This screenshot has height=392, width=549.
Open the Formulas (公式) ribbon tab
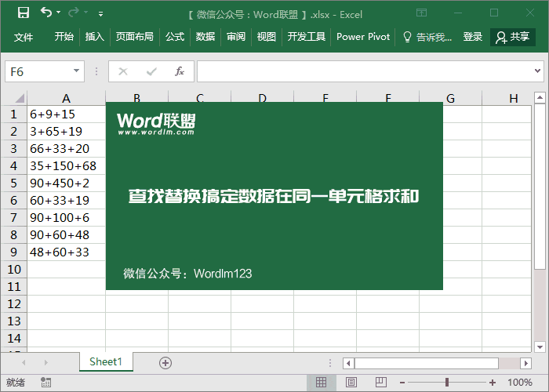coord(174,37)
